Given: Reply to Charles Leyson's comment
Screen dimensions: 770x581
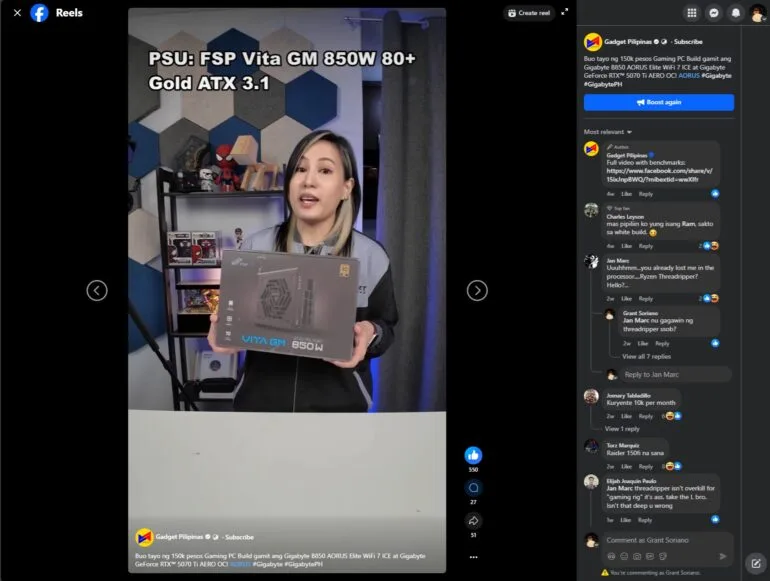Looking at the screenshot, I should (645, 246).
